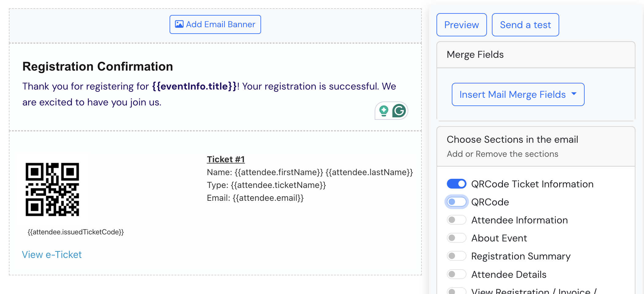Enable the QRCode toggle
This screenshot has width=644, height=294.
(456, 202)
